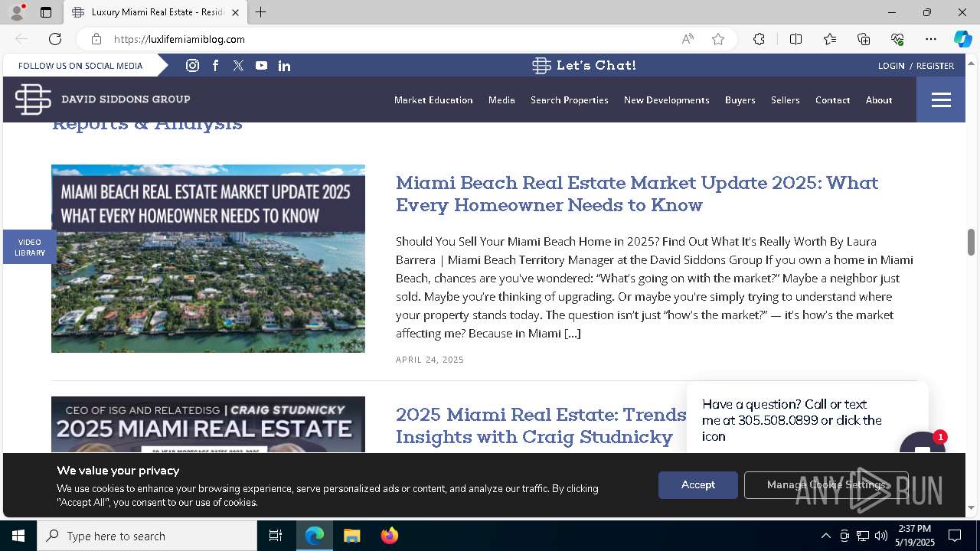Open the taskbar clock and date
Screen dimensions: 980x551
[915, 536]
